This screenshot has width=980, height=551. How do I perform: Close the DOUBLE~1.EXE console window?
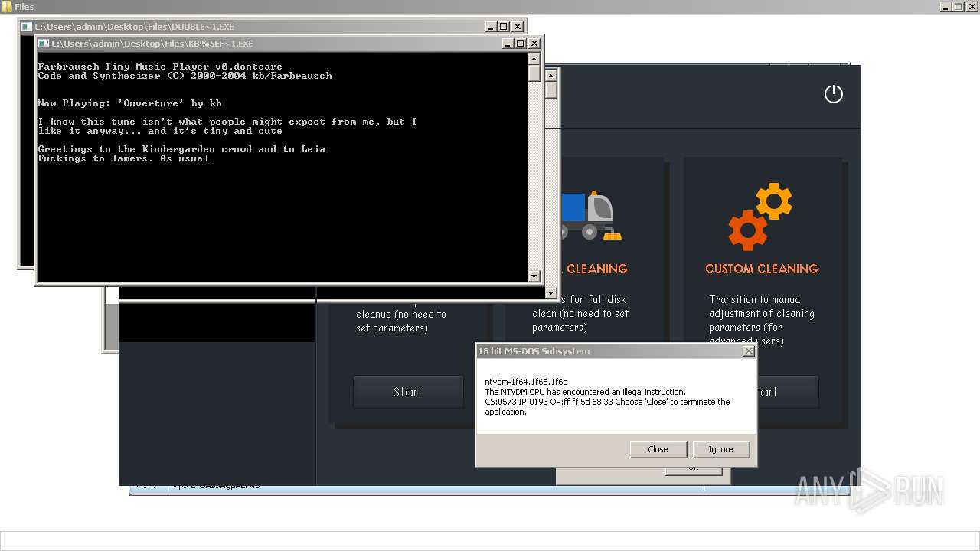pos(518,27)
